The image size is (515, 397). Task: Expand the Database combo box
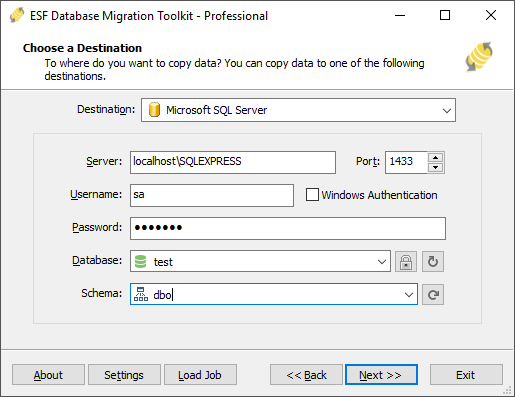coord(382,262)
